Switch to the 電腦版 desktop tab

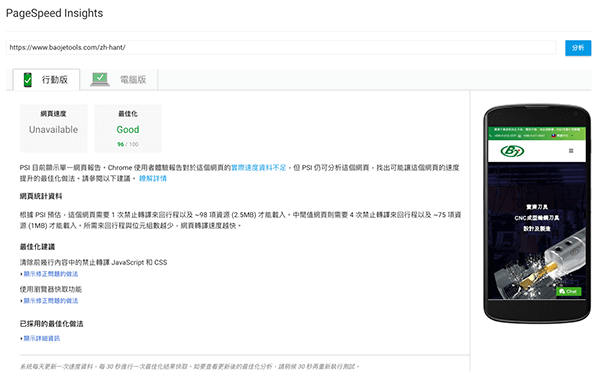[119, 80]
